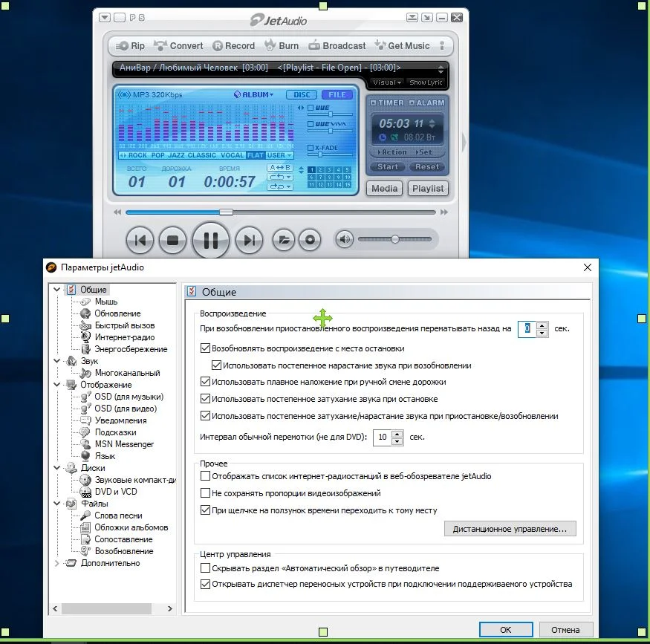Select OSD (для музыки) item
The width and height of the screenshot is (650, 644).
coord(129,397)
